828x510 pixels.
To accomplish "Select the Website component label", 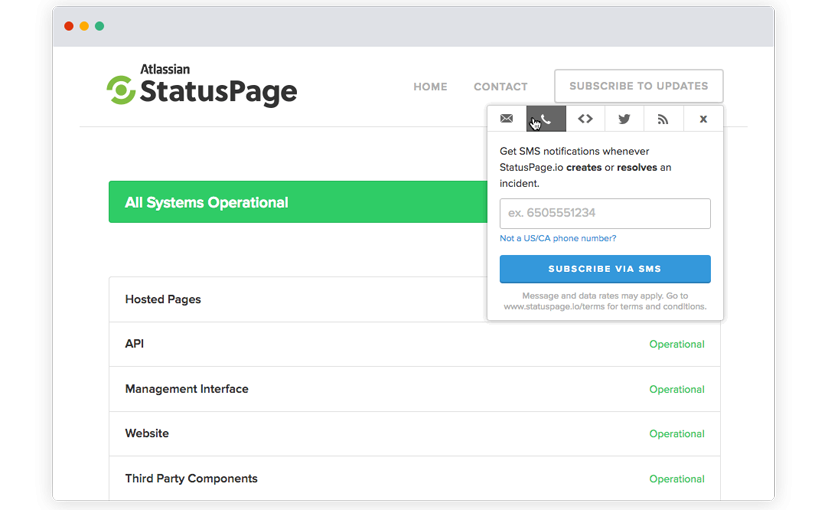I will pos(147,433).
